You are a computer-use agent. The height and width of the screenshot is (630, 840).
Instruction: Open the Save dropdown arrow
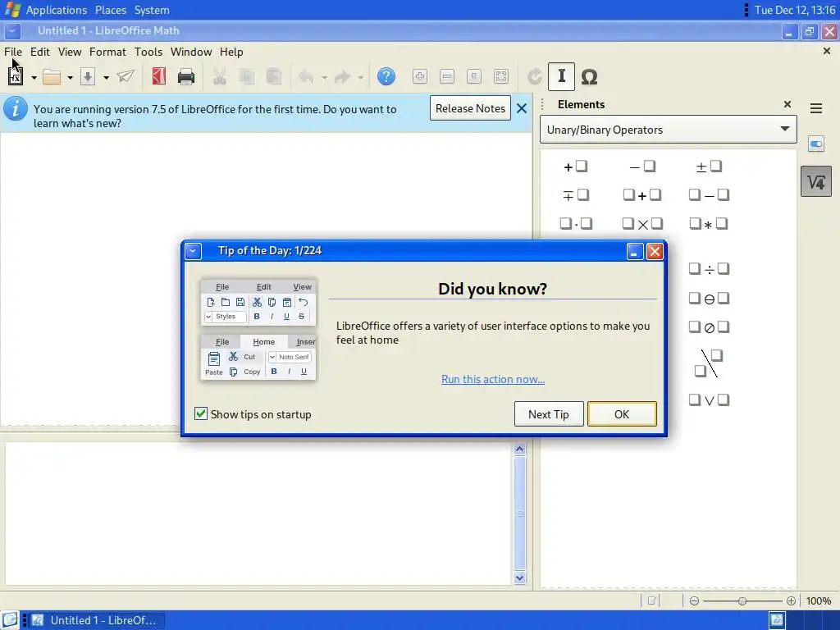(106, 78)
